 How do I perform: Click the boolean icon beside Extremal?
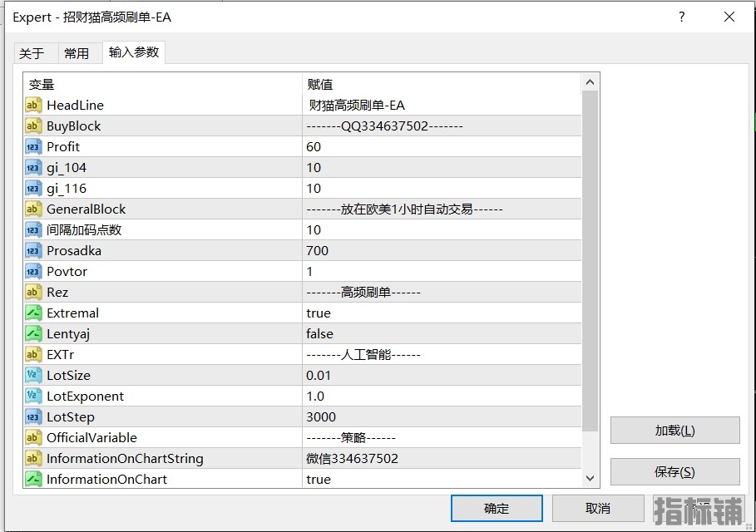[33, 313]
